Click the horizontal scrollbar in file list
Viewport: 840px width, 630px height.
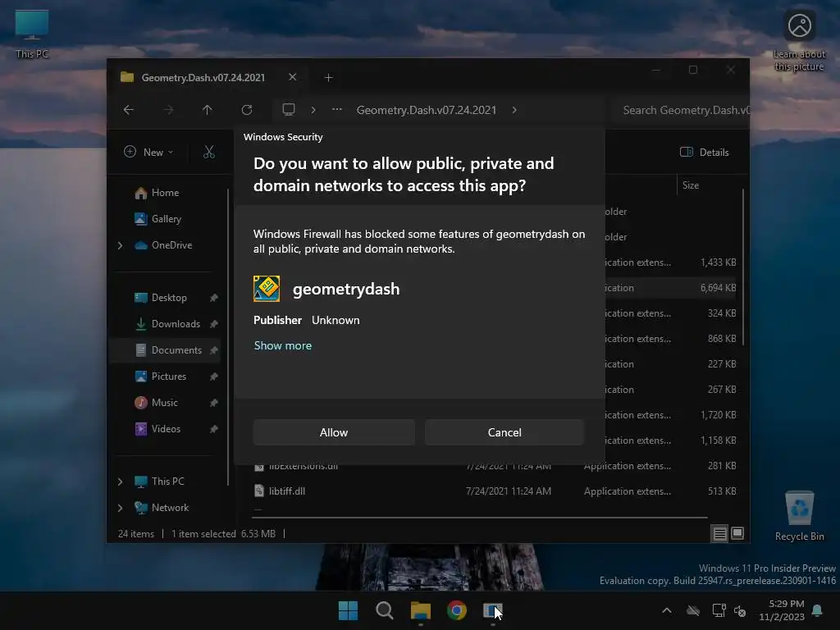click(x=479, y=518)
